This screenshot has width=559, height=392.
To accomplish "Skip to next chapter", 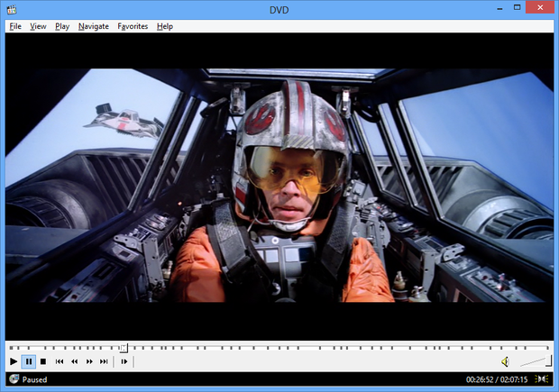I will (x=104, y=361).
